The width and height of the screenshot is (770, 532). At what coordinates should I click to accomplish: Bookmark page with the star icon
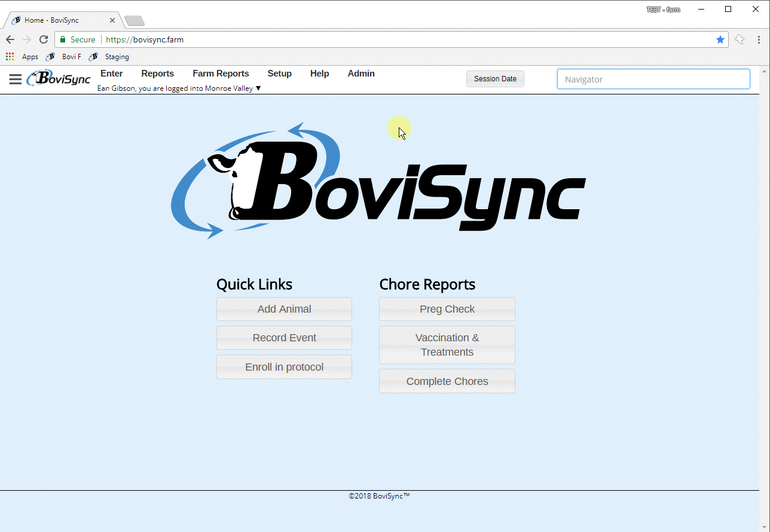tap(720, 39)
